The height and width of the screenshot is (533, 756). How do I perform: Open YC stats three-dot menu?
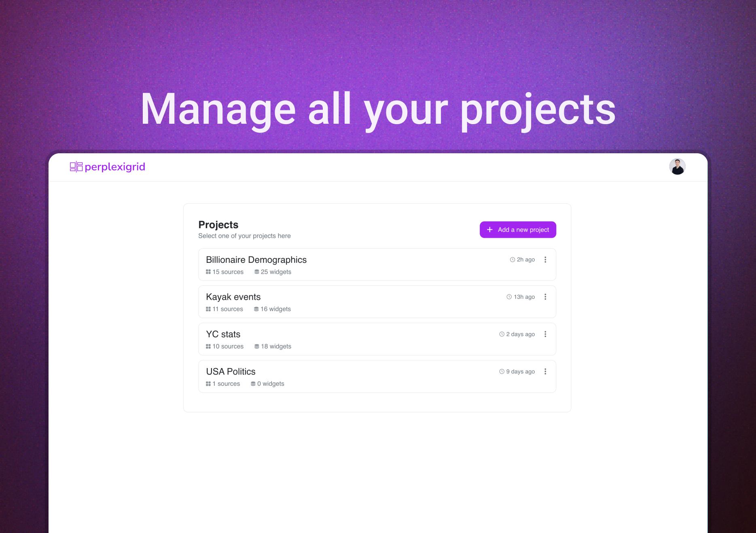(x=545, y=334)
